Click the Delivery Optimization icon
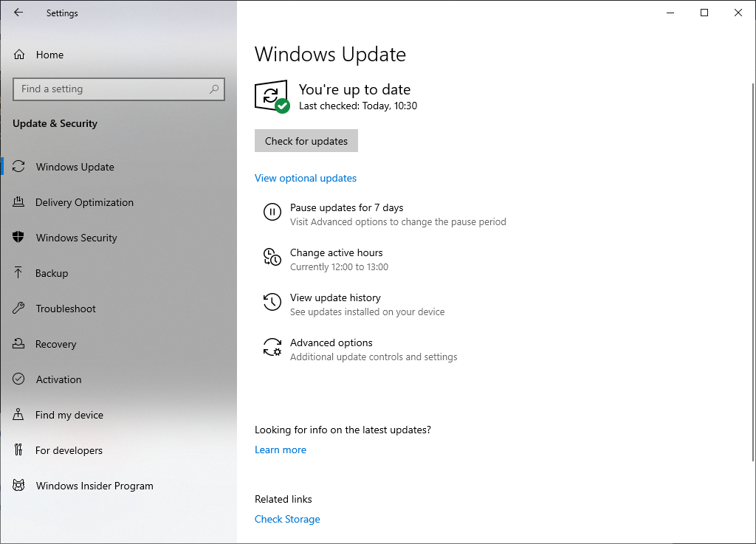Image resolution: width=756 pixels, height=544 pixels. coord(18,202)
